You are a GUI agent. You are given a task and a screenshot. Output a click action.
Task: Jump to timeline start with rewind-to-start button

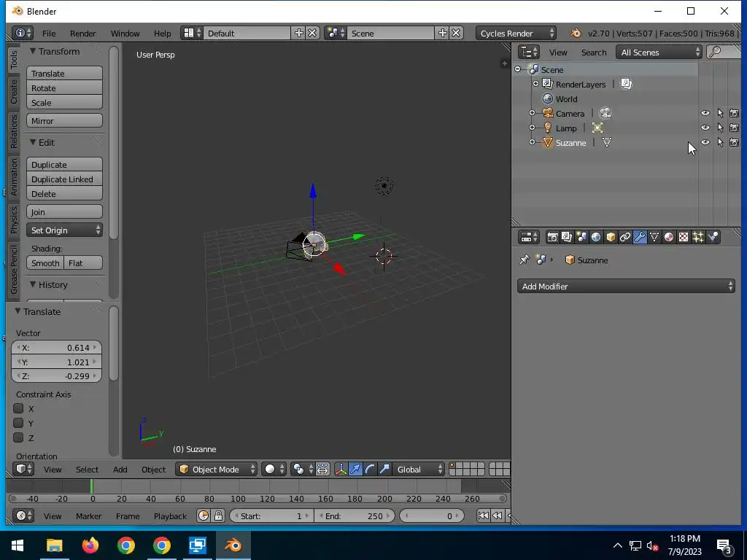pos(483,516)
